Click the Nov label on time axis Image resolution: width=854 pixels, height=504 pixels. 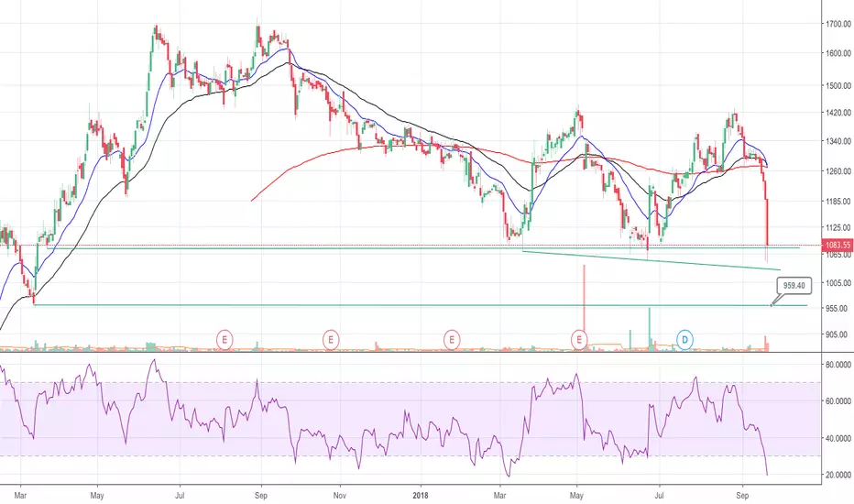click(x=339, y=496)
